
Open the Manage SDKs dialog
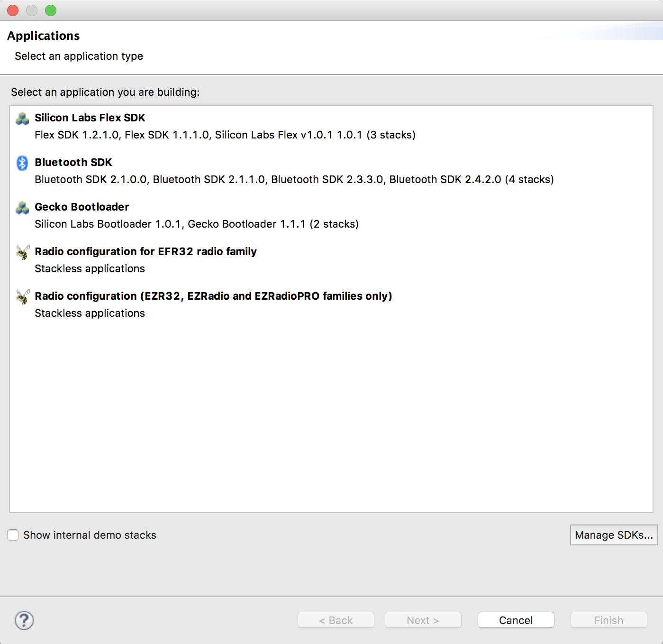pos(614,535)
